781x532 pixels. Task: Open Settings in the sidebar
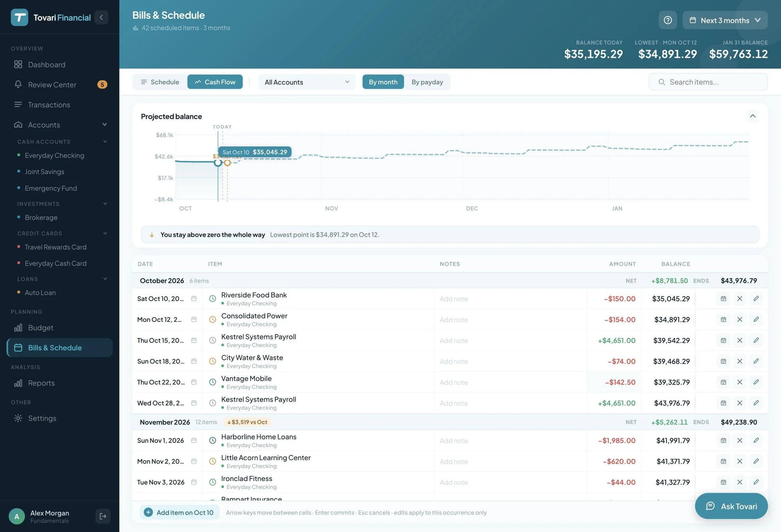tap(59, 418)
